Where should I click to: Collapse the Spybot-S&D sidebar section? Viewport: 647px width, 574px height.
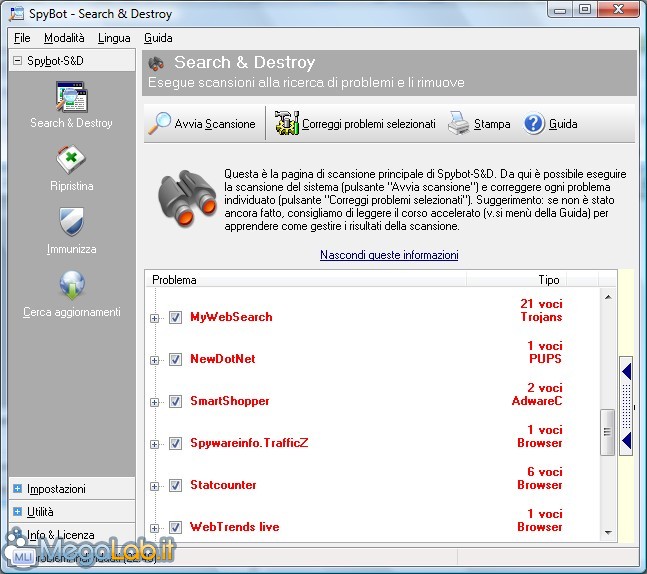(17, 61)
